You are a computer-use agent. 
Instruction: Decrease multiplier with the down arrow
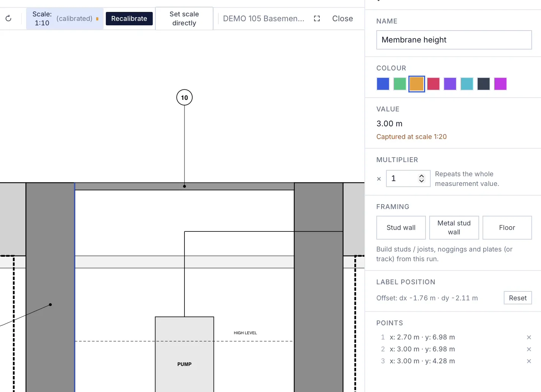421,181
